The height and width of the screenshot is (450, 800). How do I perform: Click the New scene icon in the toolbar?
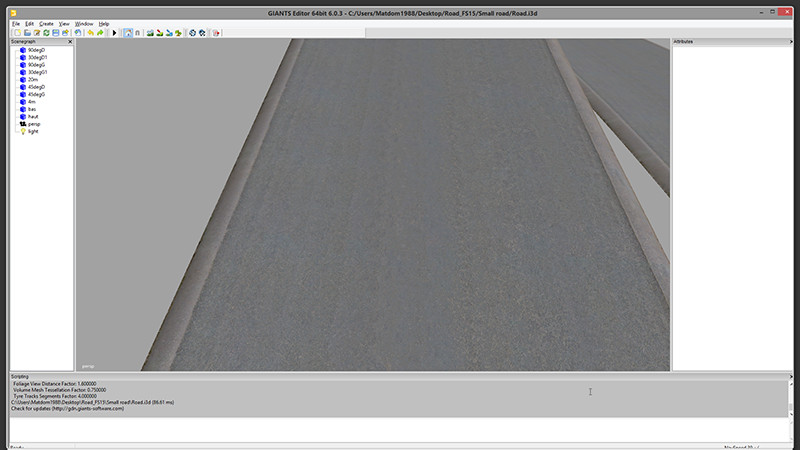pos(16,32)
